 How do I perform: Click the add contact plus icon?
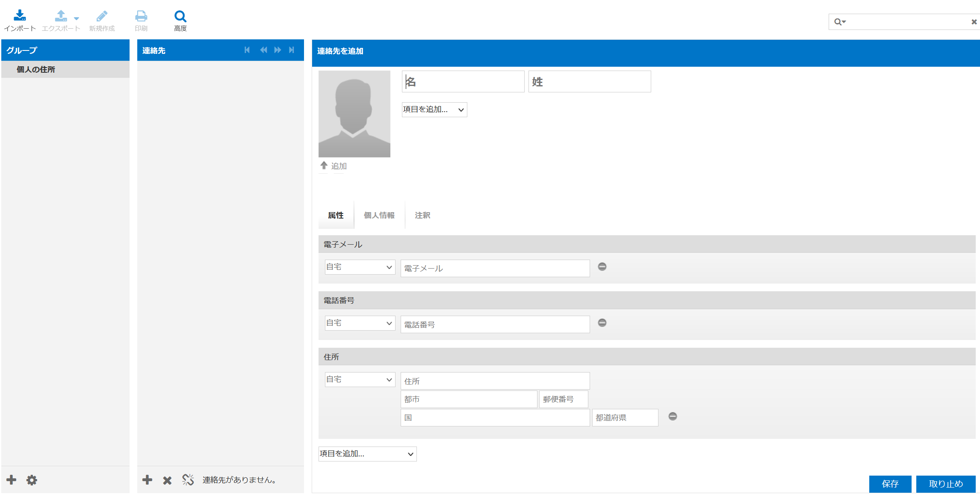click(147, 480)
